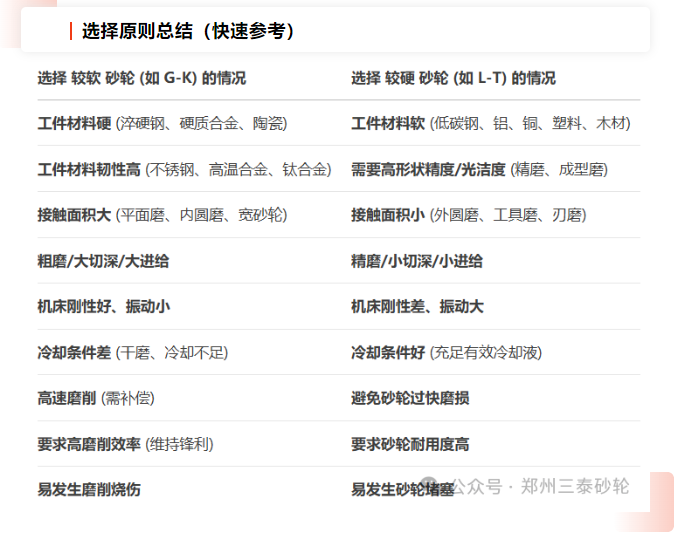Select column header 选择 较硬 砂轮 (如 L-T)
The image size is (685, 538).
click(453, 78)
